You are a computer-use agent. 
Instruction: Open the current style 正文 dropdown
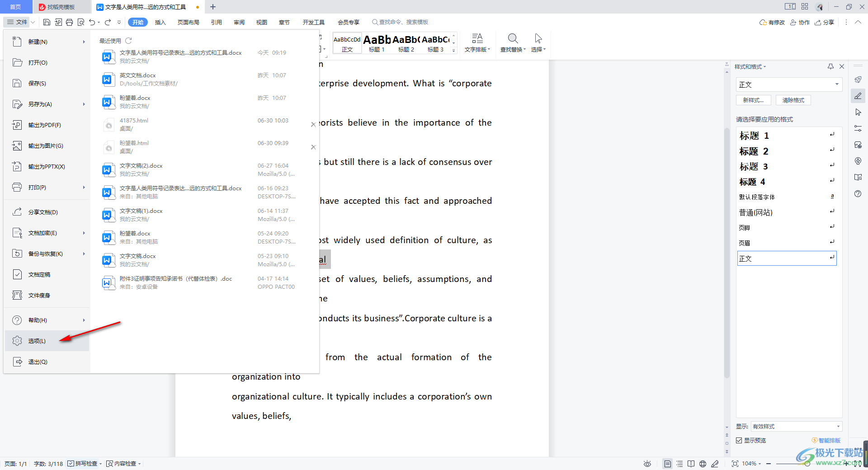click(x=837, y=85)
